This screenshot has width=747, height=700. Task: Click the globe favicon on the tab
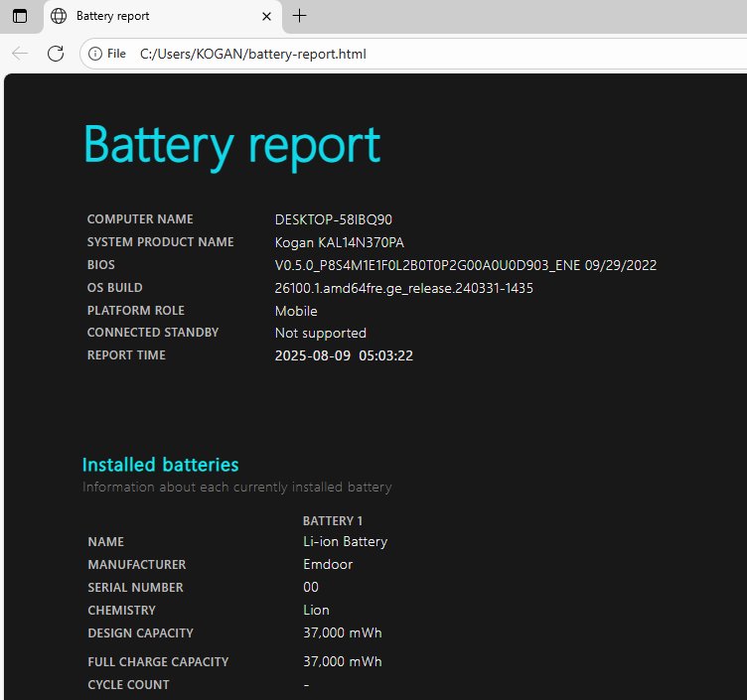click(x=60, y=16)
